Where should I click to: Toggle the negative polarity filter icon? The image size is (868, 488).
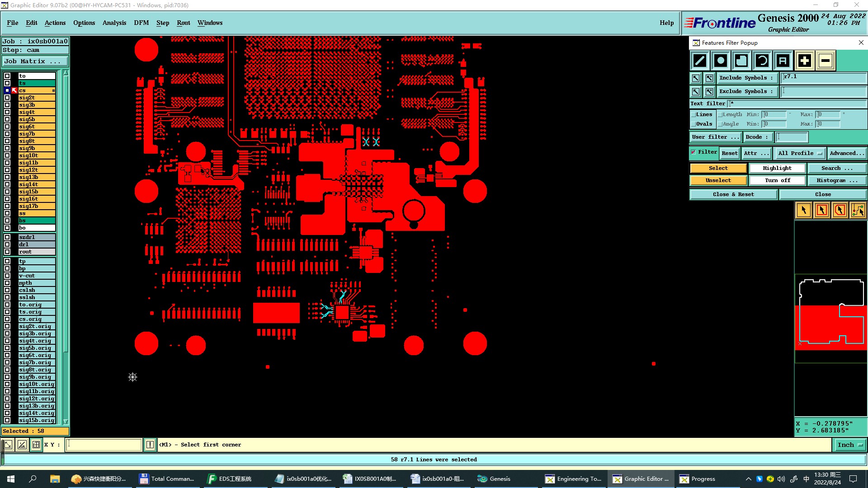pos(826,61)
